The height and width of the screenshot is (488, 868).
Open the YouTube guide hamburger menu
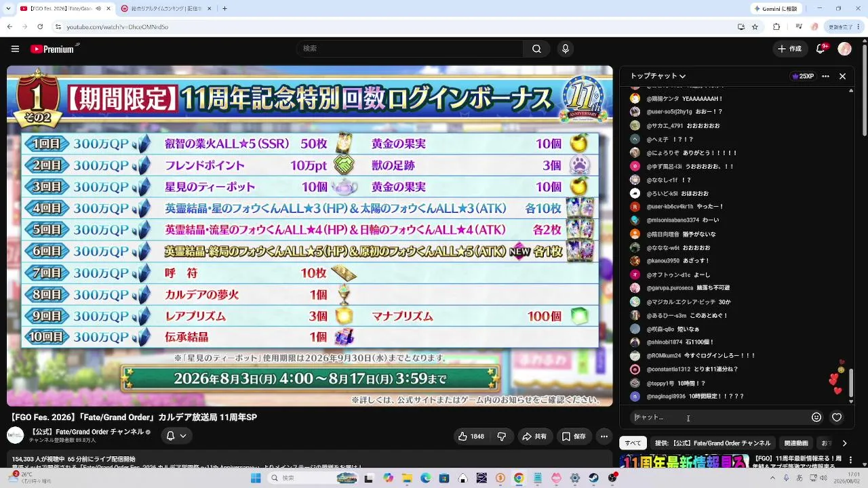click(x=15, y=49)
